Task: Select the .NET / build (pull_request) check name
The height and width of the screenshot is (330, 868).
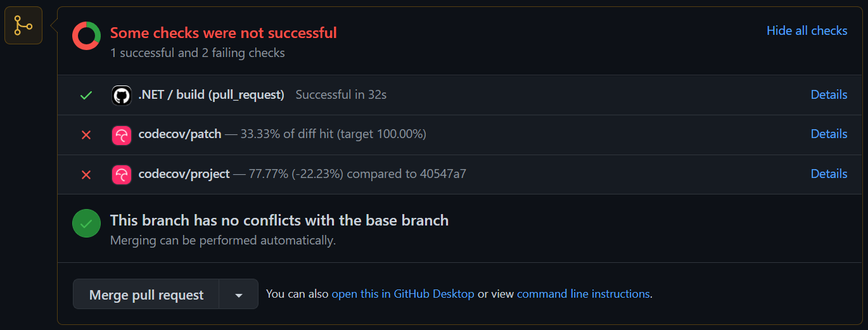Action: coord(211,94)
